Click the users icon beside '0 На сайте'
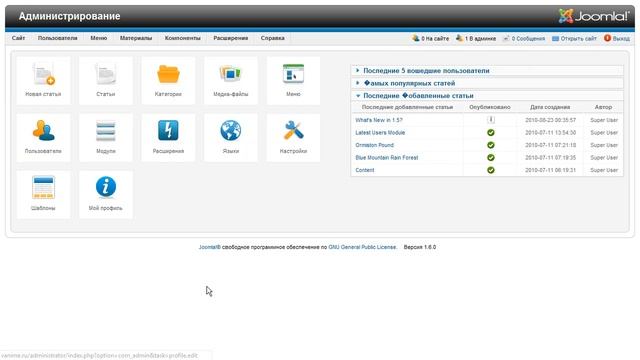The width and height of the screenshot is (640, 360). click(416, 38)
